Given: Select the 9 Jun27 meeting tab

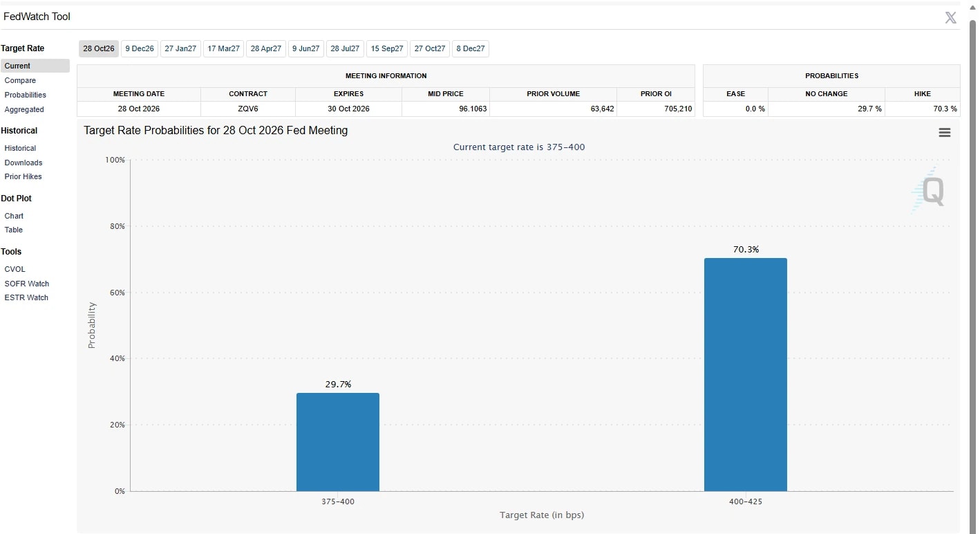Looking at the screenshot, I should click(x=306, y=48).
